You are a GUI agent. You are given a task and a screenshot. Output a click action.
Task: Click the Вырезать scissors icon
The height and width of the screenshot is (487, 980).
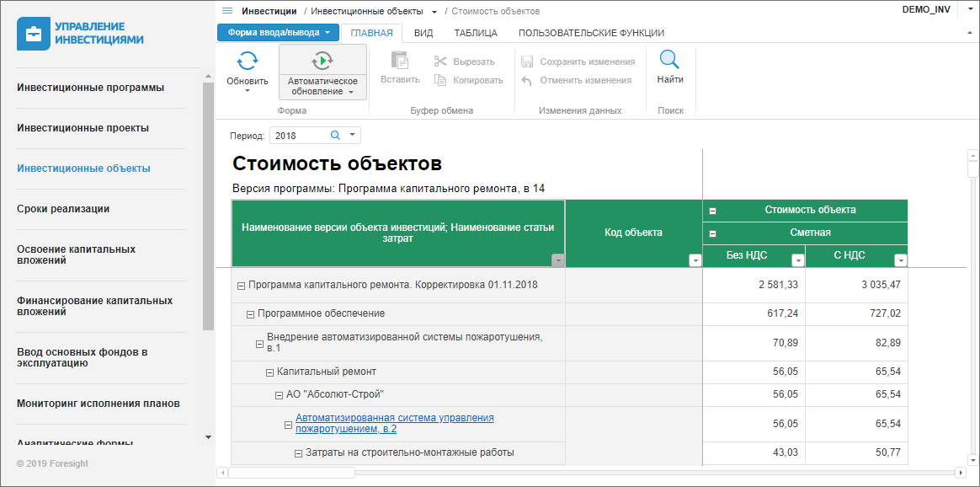tap(440, 62)
